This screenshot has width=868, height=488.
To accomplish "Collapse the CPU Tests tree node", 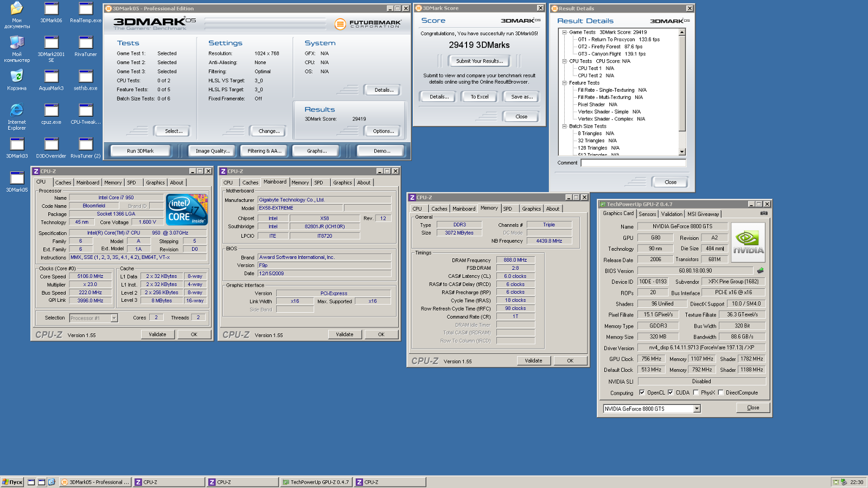I will point(564,61).
